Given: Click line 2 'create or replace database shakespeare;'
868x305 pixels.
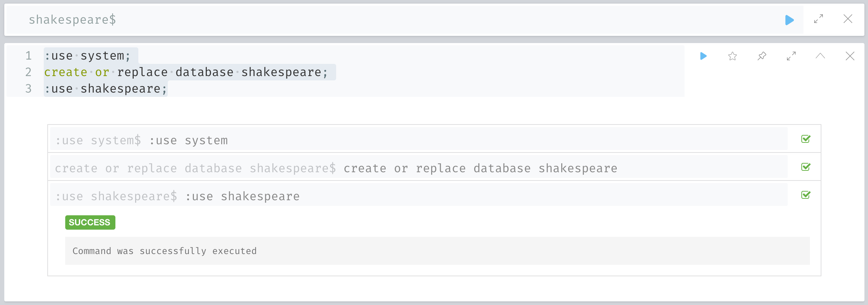Looking at the screenshot, I should click(186, 72).
